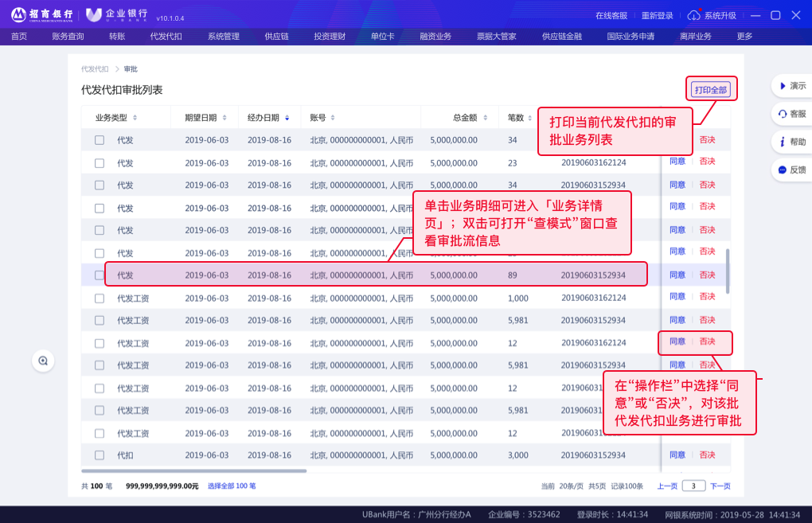Open the 客服 headset support button
Viewport: 812px width, 523px height.
[x=792, y=113]
